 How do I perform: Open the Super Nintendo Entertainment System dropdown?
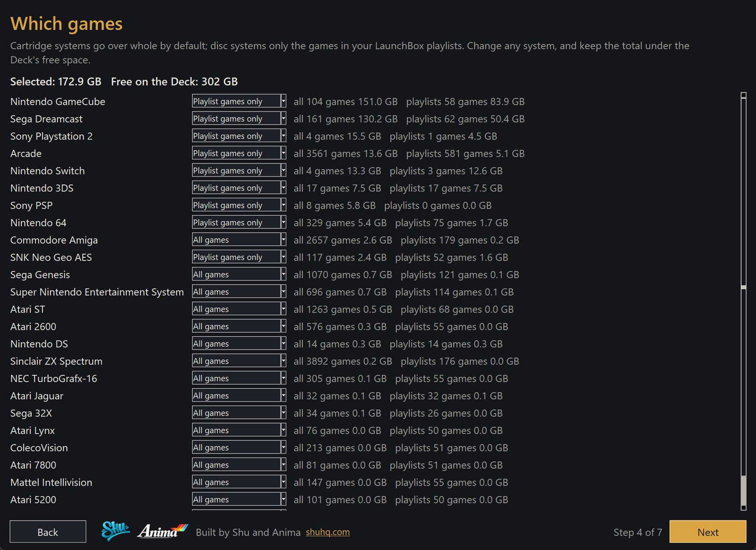tap(239, 292)
